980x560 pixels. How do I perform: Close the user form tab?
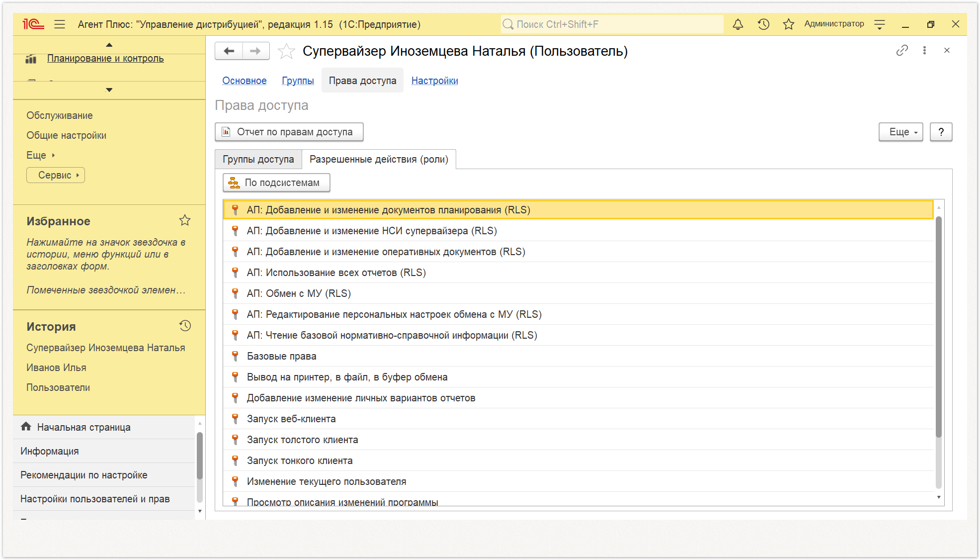pyautogui.click(x=947, y=50)
